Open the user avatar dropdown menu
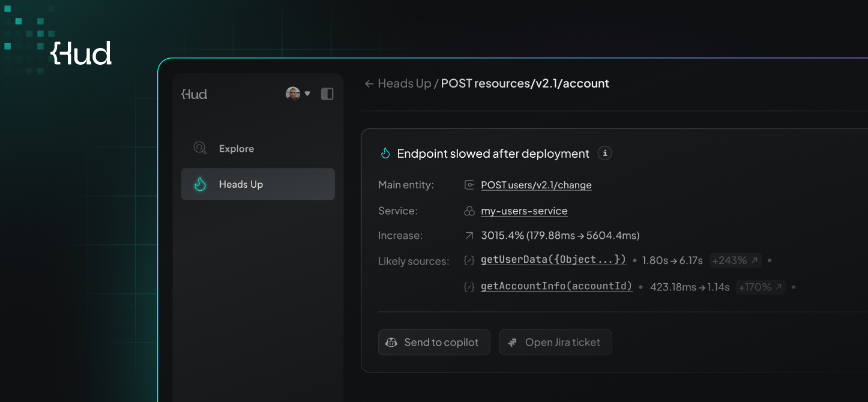The height and width of the screenshot is (402, 868). click(x=307, y=94)
